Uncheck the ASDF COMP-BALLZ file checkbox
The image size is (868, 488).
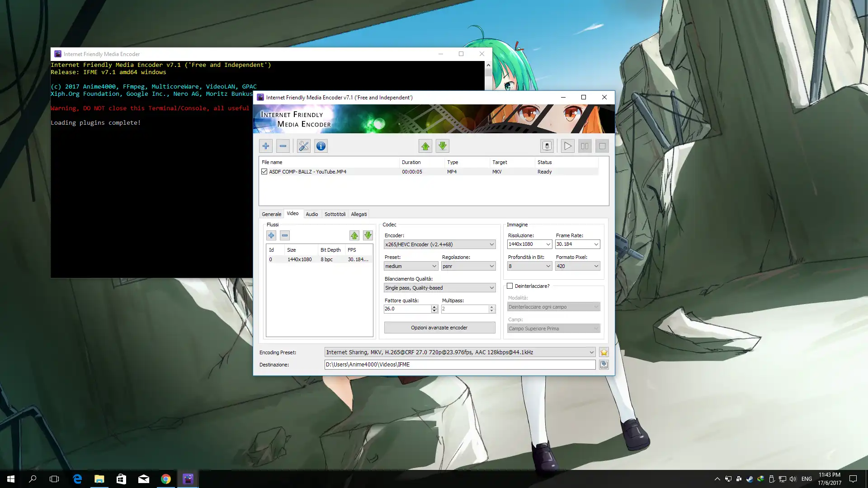tap(264, 172)
